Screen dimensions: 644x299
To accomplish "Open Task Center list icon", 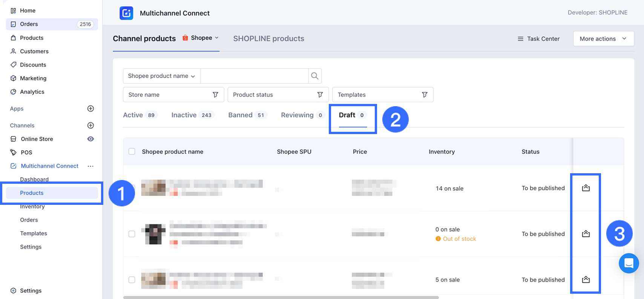I will pyautogui.click(x=520, y=39).
